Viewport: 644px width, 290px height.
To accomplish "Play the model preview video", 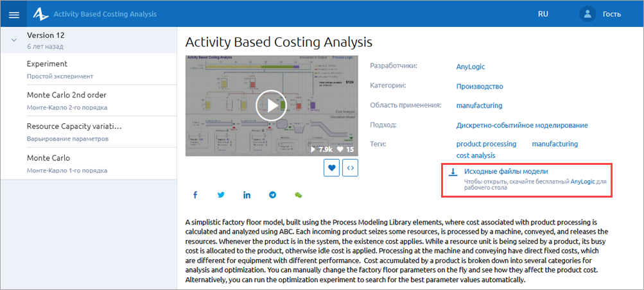I will [x=272, y=106].
